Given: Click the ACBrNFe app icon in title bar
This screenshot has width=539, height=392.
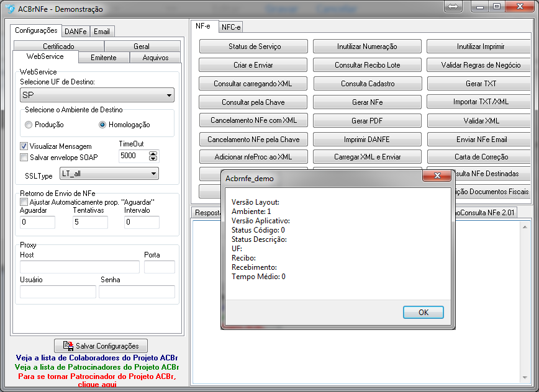Looking at the screenshot, I should tap(10, 9).
